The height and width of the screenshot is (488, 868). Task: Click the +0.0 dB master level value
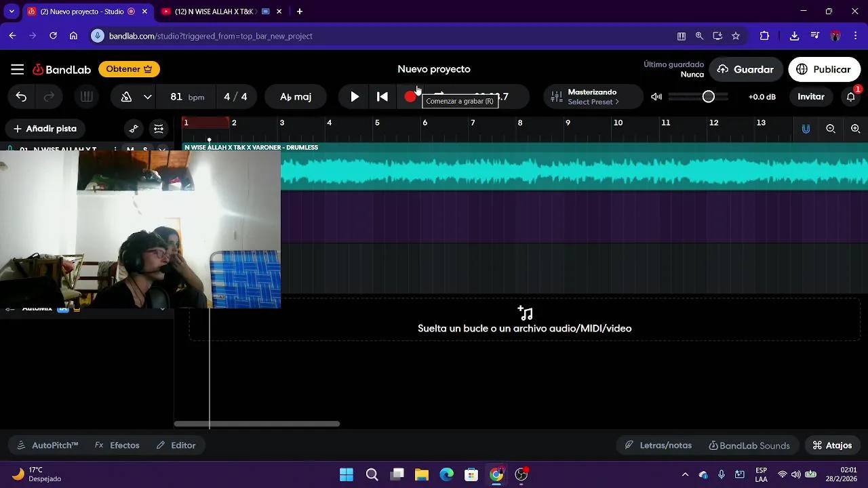tap(762, 97)
